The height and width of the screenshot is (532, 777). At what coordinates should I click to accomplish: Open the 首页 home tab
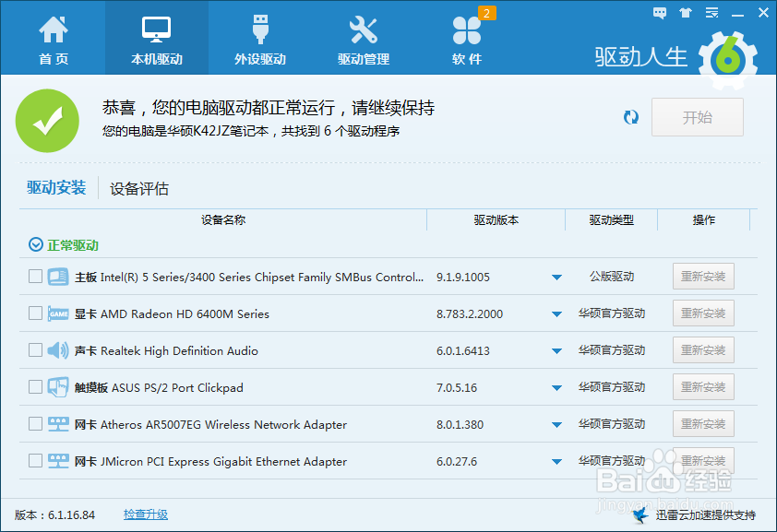coord(54,41)
